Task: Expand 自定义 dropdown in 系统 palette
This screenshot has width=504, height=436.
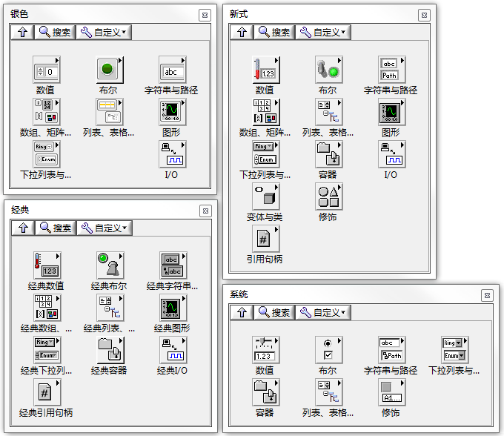Action: click(x=323, y=312)
